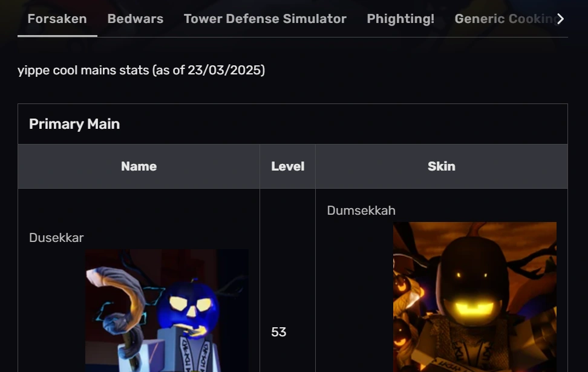Select the level value 53
Image resolution: width=588 pixels, height=372 pixels.
coord(279,332)
